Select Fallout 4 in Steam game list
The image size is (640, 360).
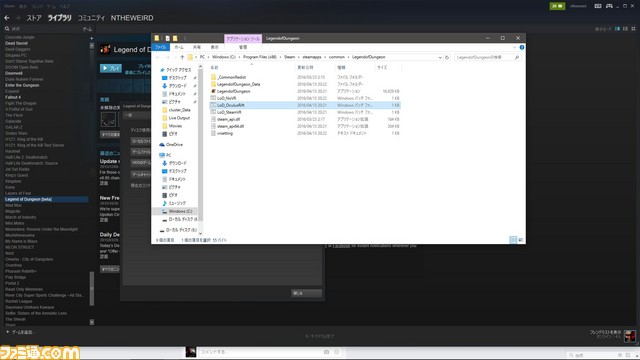click(x=13, y=98)
